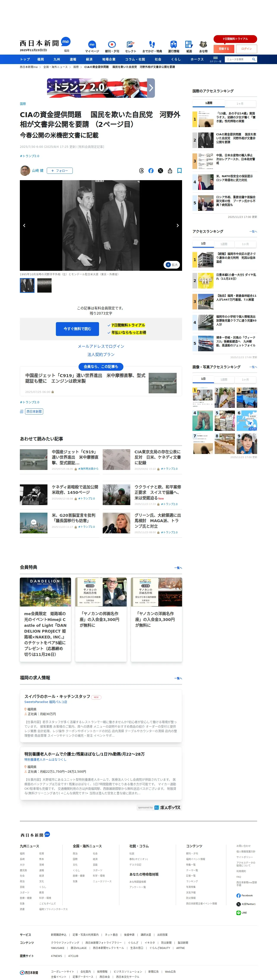Share article on Threads
The width and height of the screenshot is (277, 980).
point(142,171)
